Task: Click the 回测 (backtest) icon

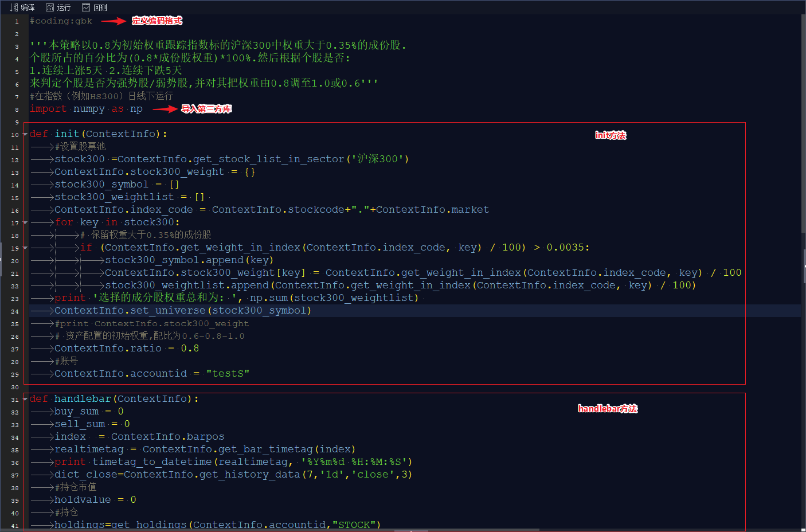Action: (x=86, y=7)
